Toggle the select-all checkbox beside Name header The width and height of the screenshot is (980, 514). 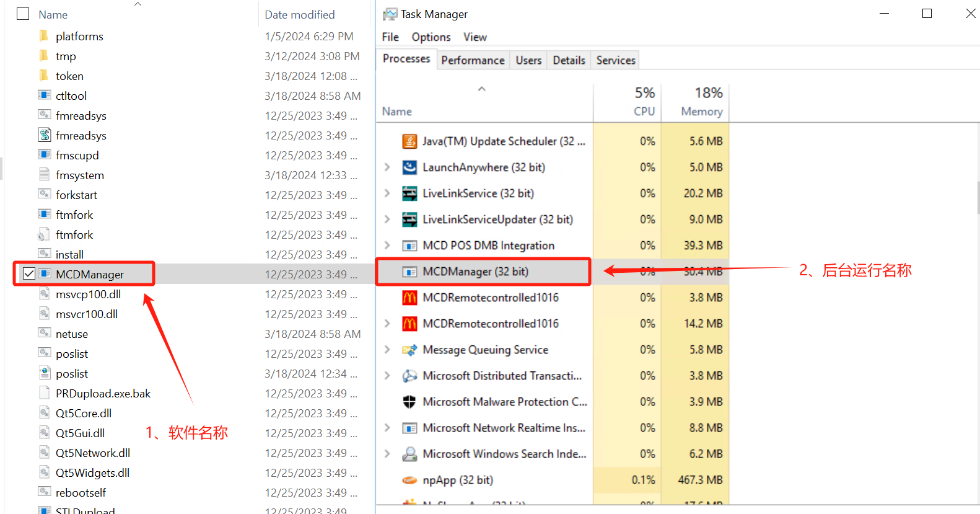point(23,14)
